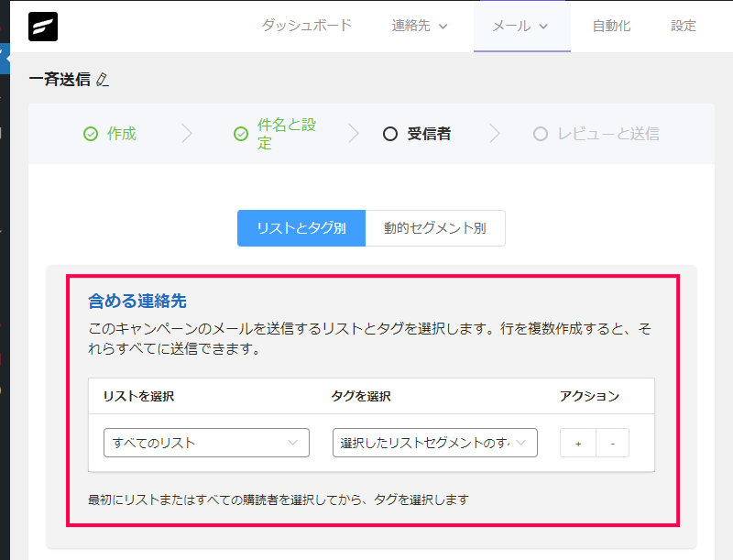Open the メール dropdown menu
733x560 pixels.
521,27
